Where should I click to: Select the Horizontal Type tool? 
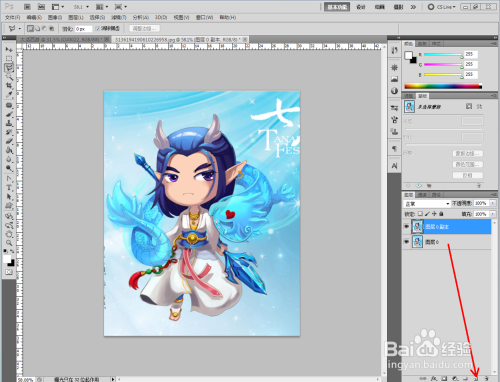(x=9, y=188)
